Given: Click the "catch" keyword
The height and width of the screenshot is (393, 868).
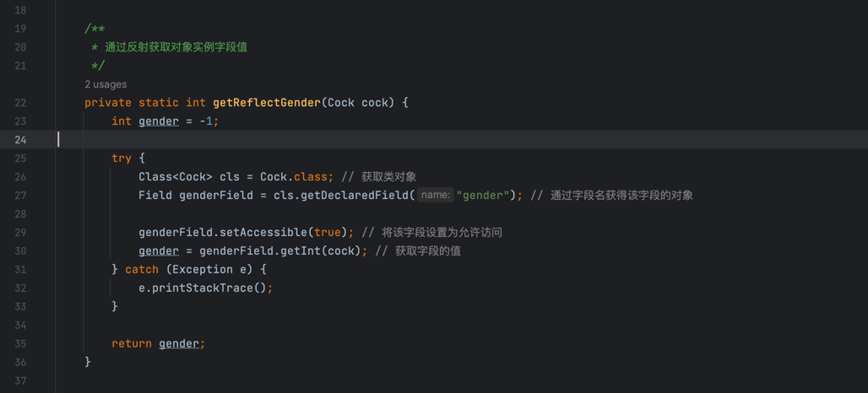Looking at the screenshot, I should point(142,270).
